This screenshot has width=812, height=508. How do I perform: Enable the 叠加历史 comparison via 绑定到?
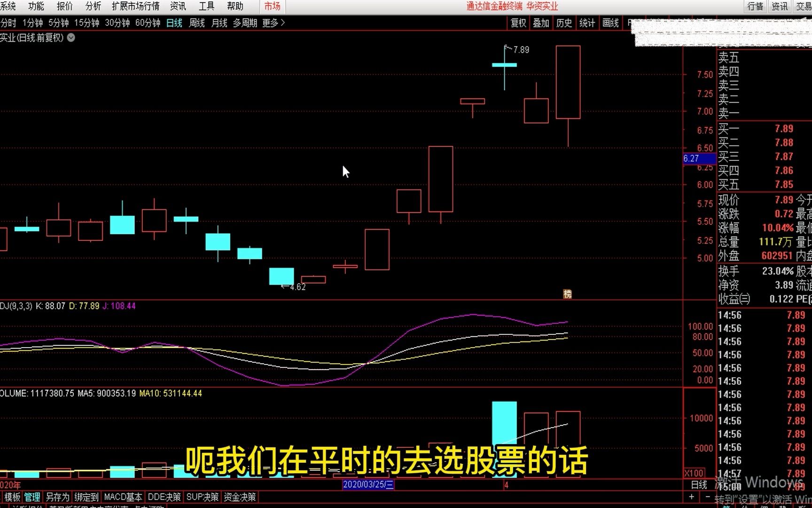point(86,497)
